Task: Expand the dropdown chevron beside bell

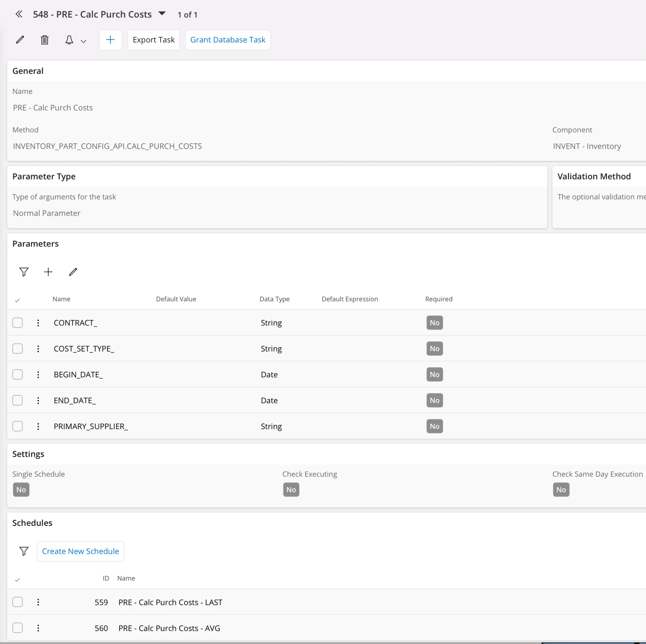Action: [84, 41]
